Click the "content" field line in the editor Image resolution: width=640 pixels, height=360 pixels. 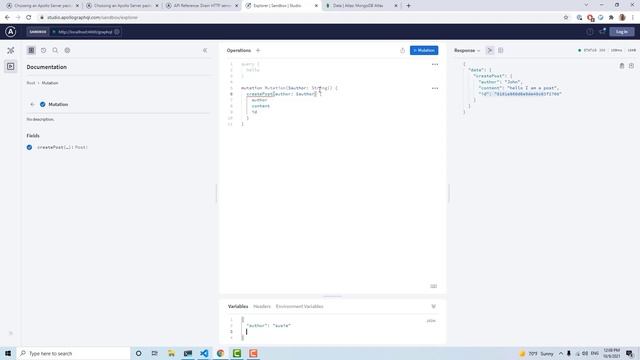pyautogui.click(x=260, y=106)
